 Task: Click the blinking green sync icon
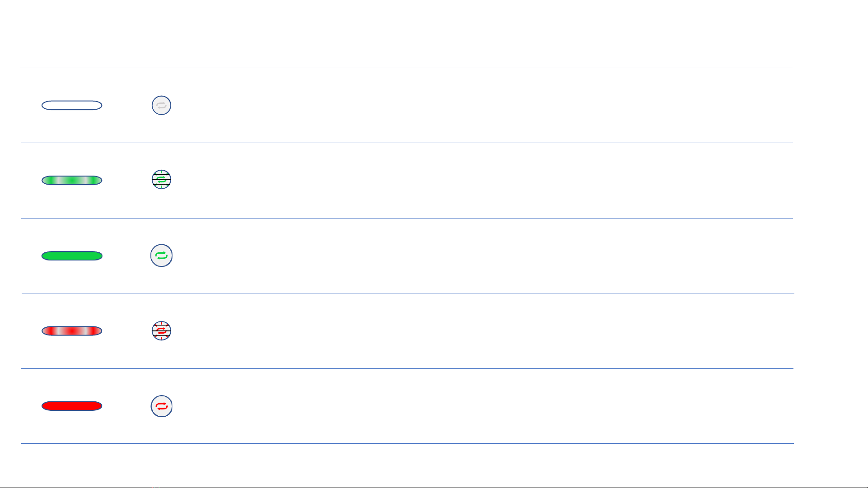click(161, 180)
